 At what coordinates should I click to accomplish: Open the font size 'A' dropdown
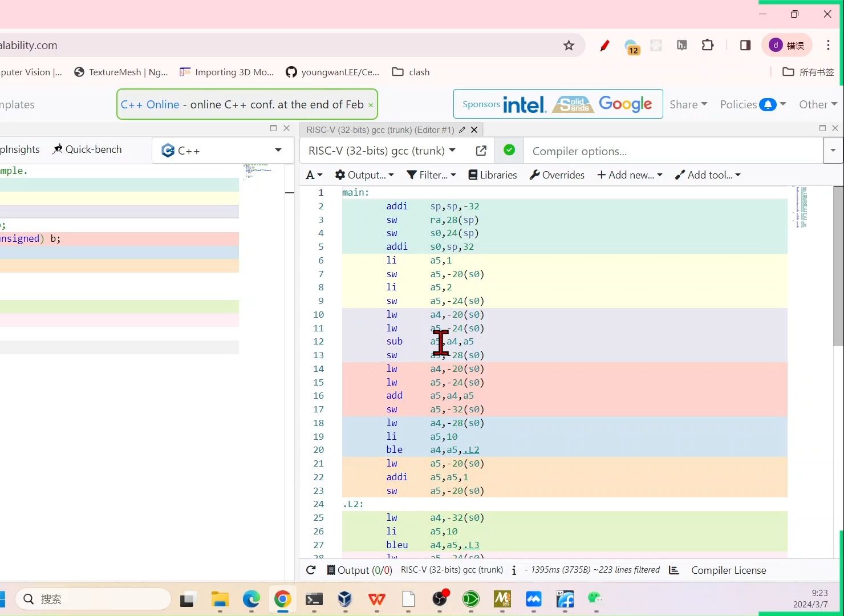pyautogui.click(x=314, y=175)
